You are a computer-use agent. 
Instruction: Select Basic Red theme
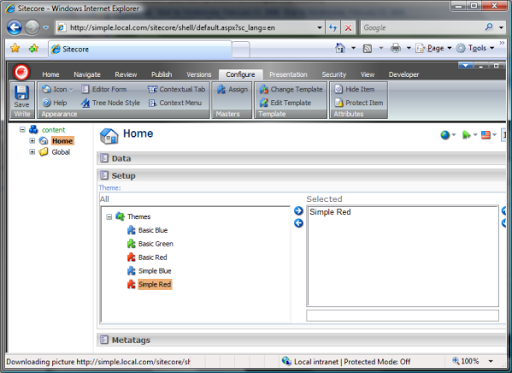(x=153, y=257)
